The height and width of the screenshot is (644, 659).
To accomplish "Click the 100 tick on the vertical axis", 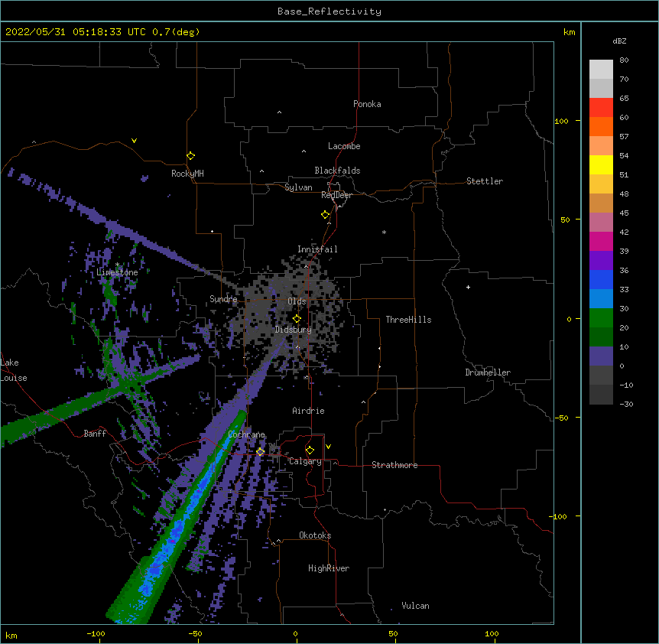I will (561, 121).
